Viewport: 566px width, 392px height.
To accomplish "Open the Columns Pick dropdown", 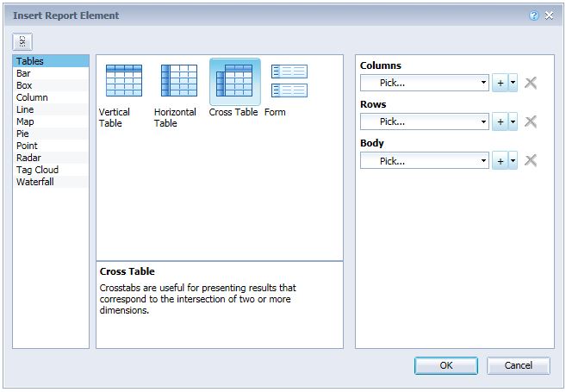I will [425, 83].
